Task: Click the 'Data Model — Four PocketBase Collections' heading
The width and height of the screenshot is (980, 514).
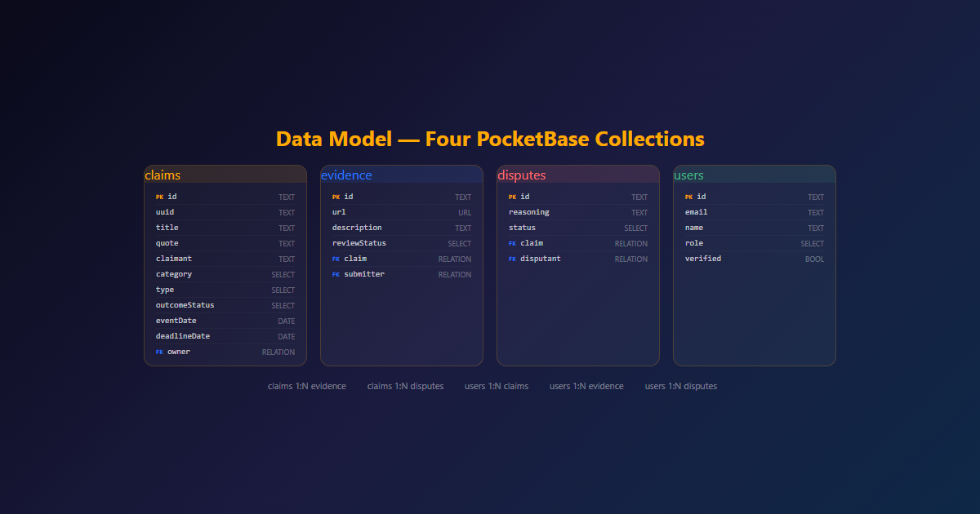Action: (x=490, y=139)
